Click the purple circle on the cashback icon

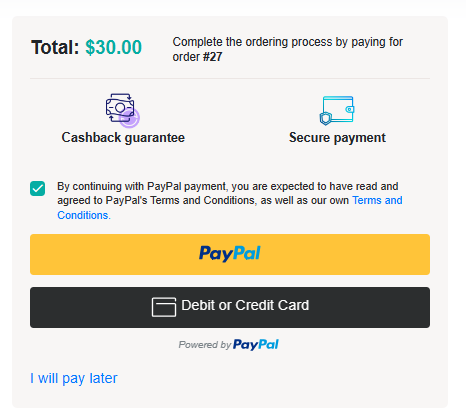[x=130, y=118]
